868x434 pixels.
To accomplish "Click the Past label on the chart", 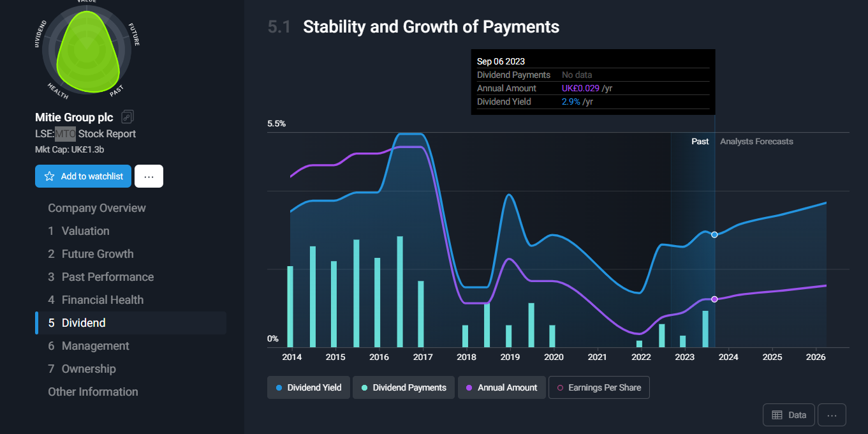I will 700,141.
